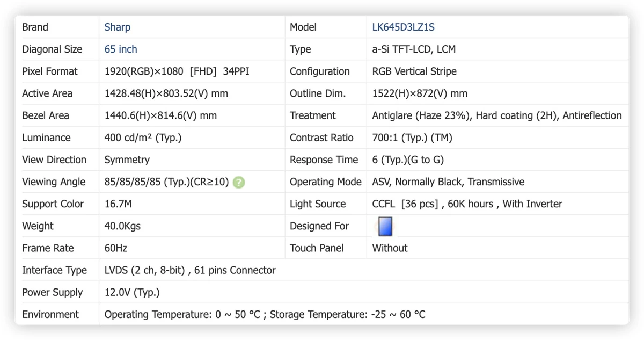Click the 60Hz frame rate value
Image resolution: width=644 pixels, height=340 pixels.
(115, 248)
